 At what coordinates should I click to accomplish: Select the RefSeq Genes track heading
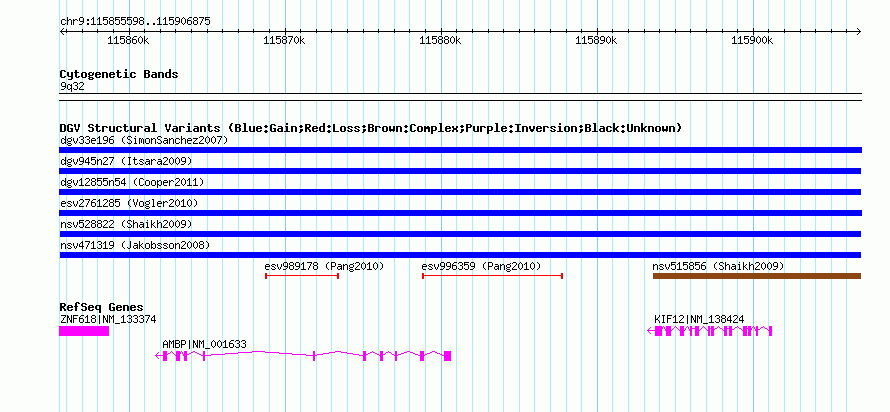tap(101, 308)
